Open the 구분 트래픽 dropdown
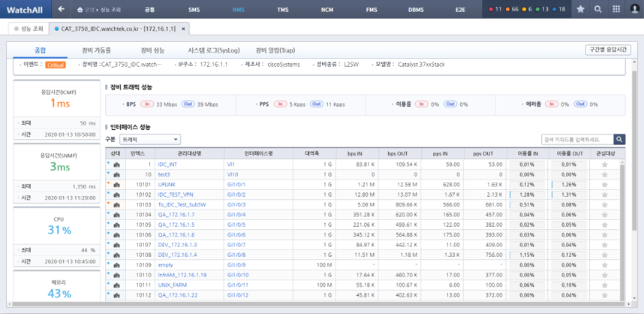644x314 pixels. pos(150,139)
